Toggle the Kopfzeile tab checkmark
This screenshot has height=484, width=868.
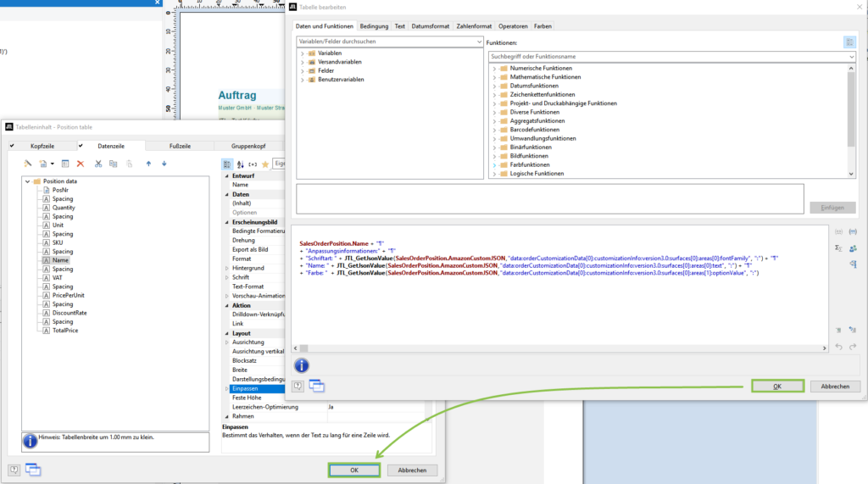point(12,147)
